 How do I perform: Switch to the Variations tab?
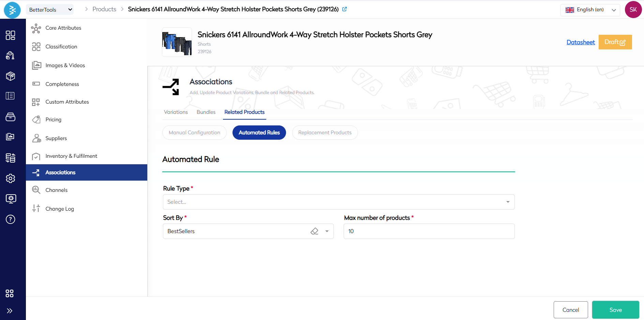176,112
